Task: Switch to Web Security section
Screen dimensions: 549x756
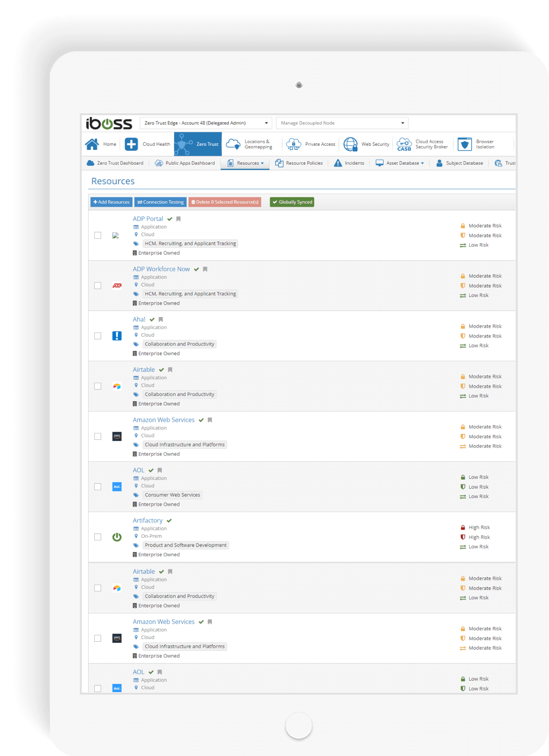Action: pos(366,144)
